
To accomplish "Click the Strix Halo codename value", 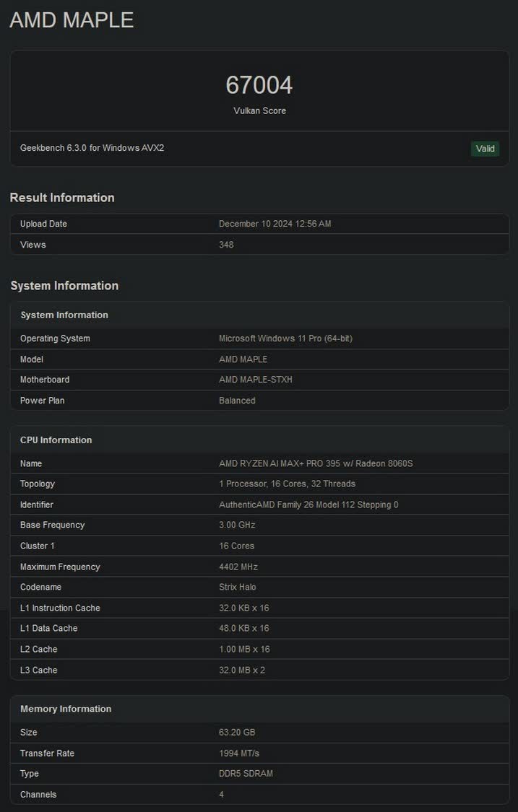I will click(238, 587).
